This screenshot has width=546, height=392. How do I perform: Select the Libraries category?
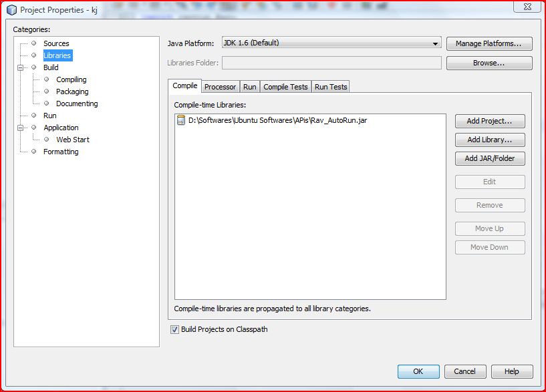pos(57,55)
